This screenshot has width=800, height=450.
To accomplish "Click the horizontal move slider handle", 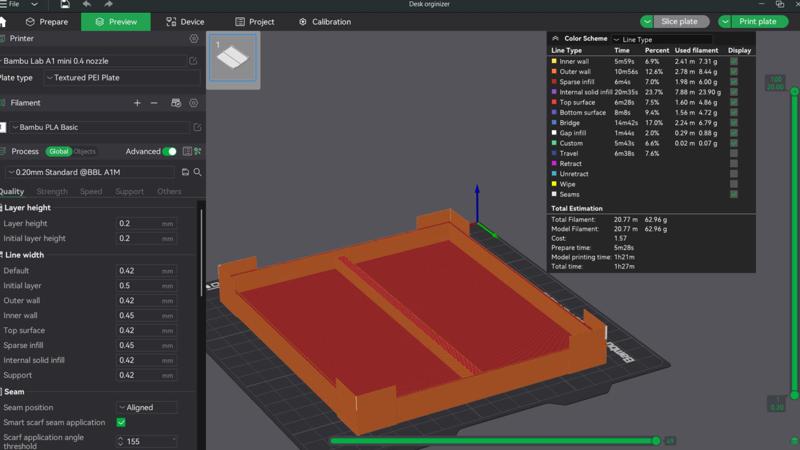I will [656, 440].
